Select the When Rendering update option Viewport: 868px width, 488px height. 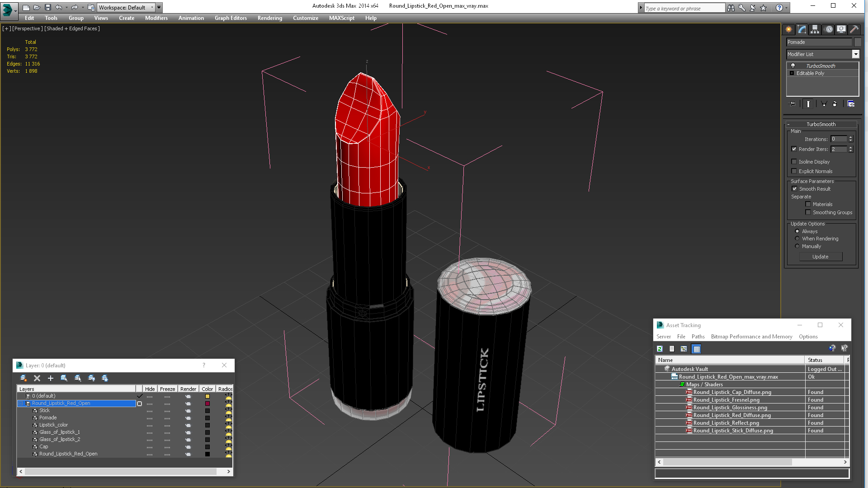797,239
